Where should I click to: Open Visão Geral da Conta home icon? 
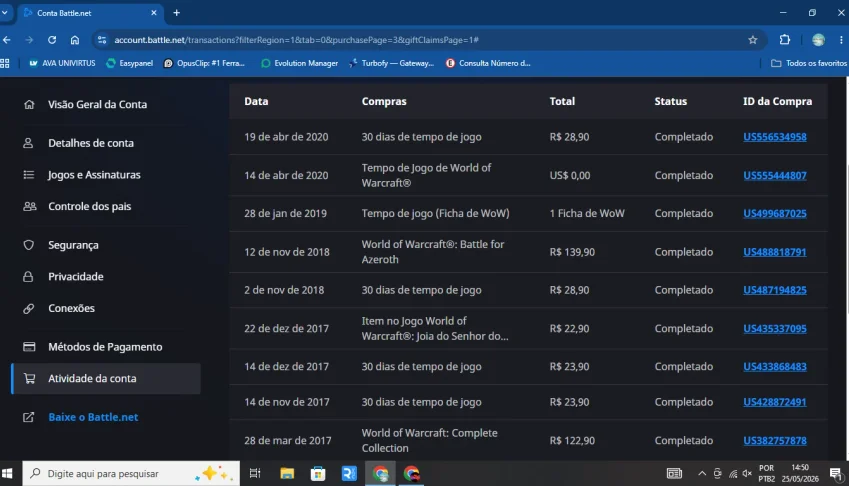point(29,104)
